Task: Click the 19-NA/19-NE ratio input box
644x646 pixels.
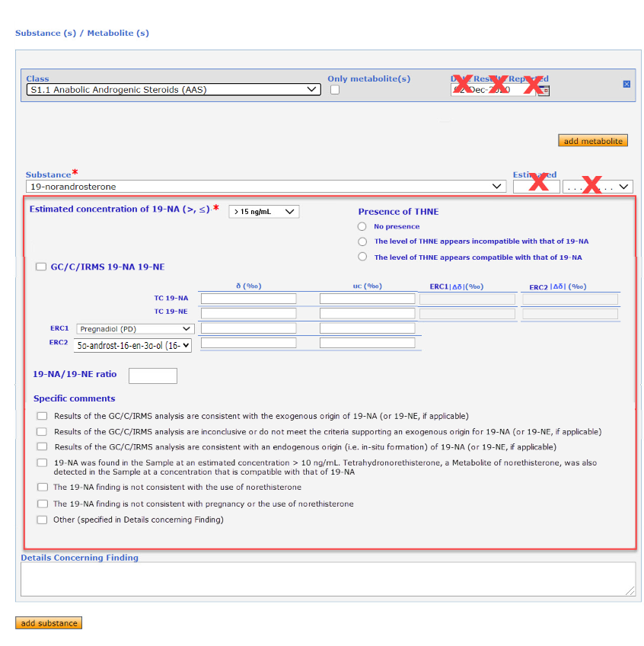Action: (x=153, y=376)
